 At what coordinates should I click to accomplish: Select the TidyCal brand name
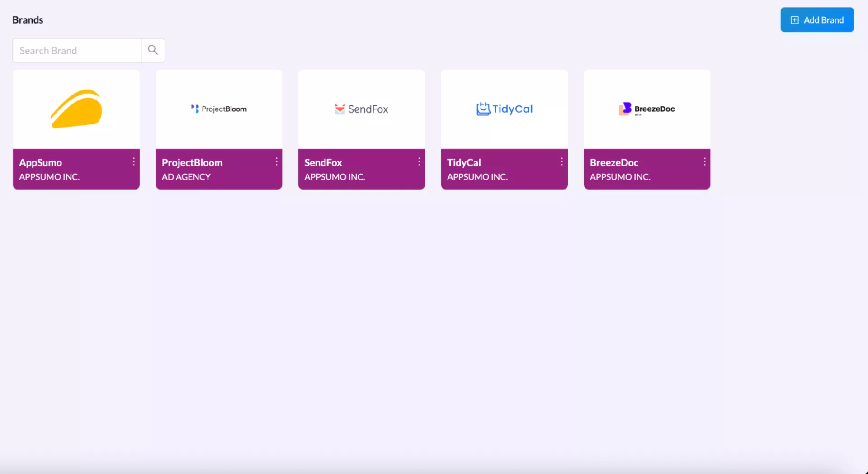tap(464, 163)
